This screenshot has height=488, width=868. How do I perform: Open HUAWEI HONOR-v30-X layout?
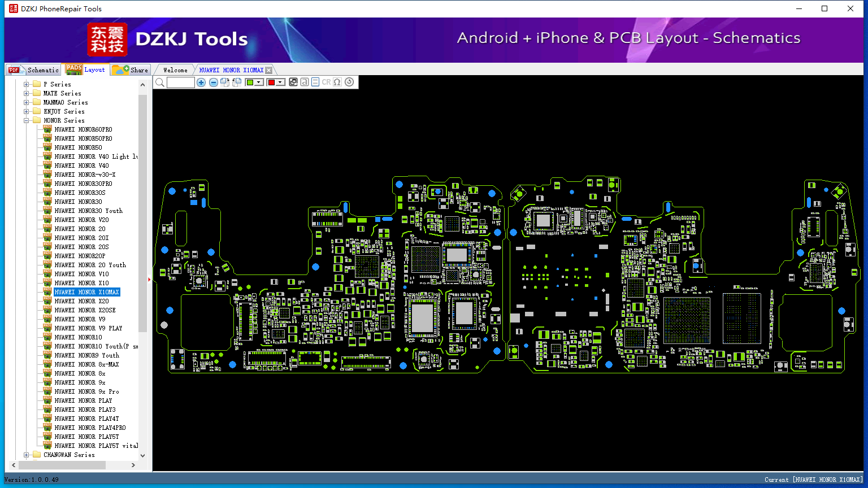click(x=85, y=175)
